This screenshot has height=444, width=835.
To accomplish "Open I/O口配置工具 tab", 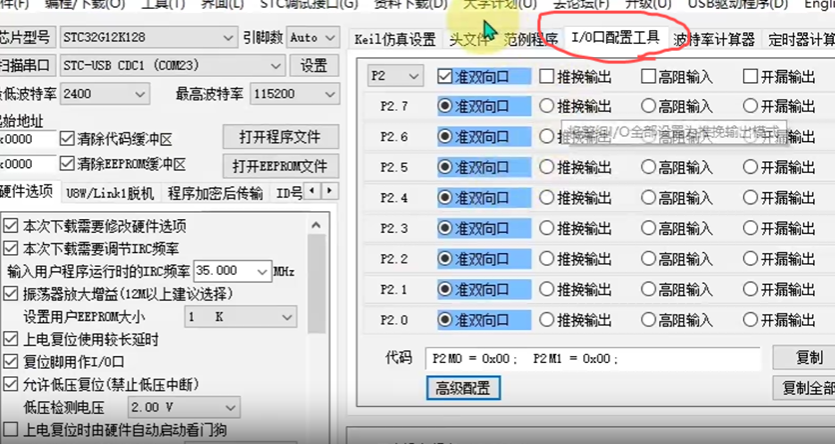I will [x=616, y=37].
